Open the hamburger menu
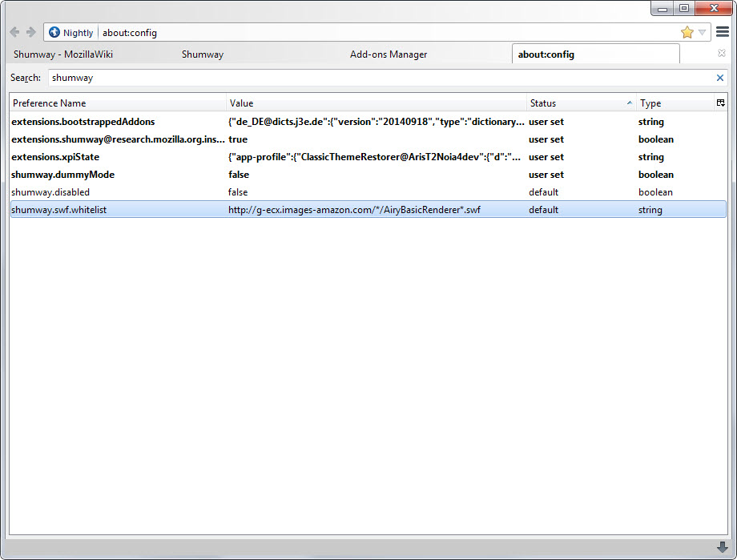Image resolution: width=737 pixels, height=560 pixels. tap(723, 32)
